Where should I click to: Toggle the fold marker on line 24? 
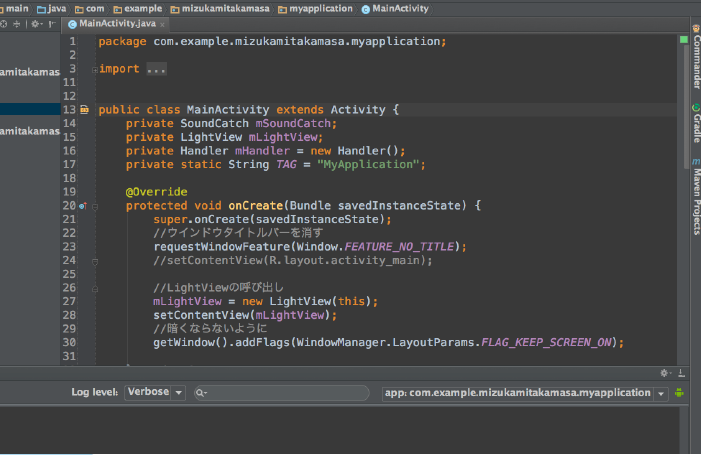click(x=95, y=262)
